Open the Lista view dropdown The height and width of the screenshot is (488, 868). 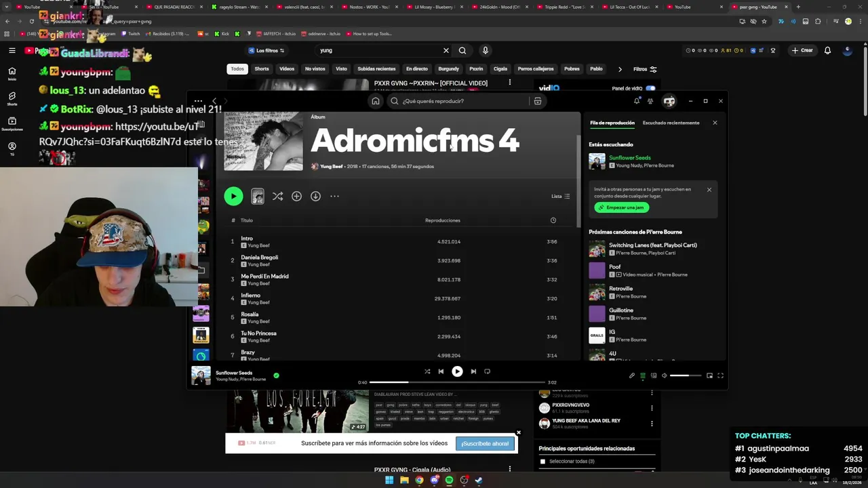coord(560,196)
